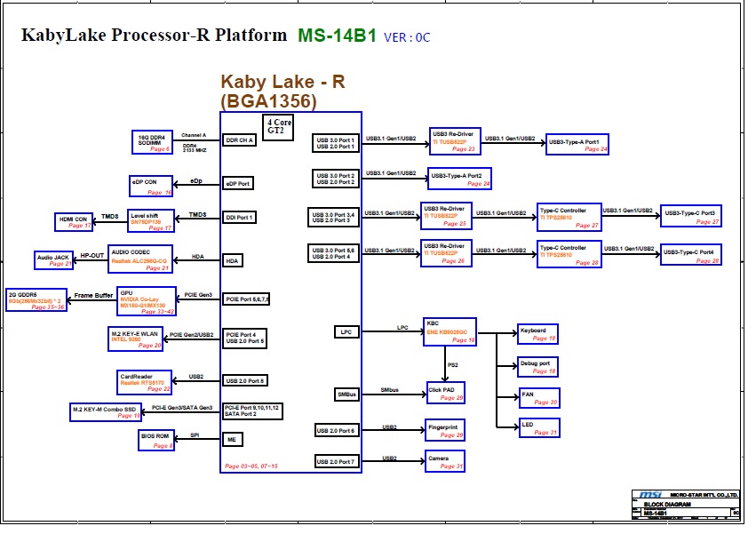
Task: Click the Page 03~05, 07~15 reference
Action: tap(251, 466)
